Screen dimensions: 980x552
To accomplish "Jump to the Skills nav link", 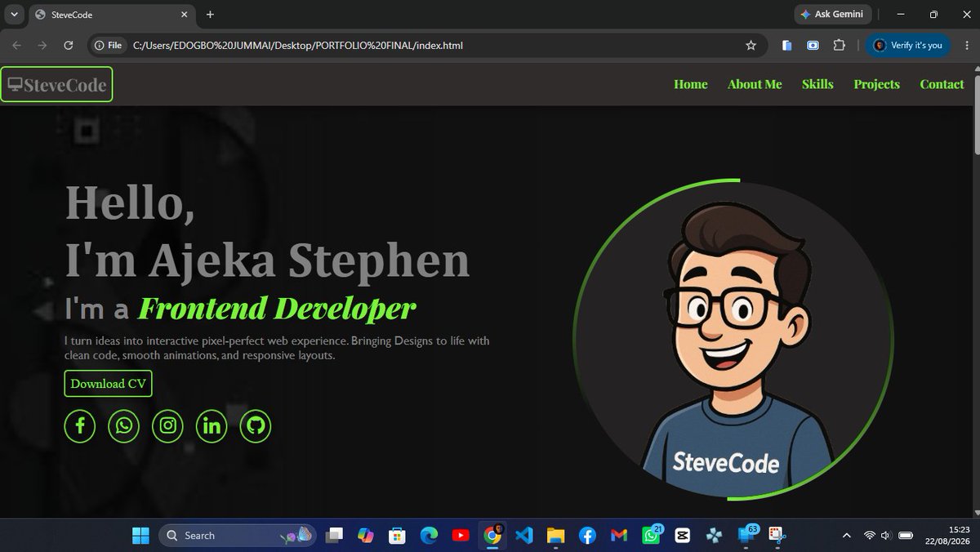I will click(817, 84).
